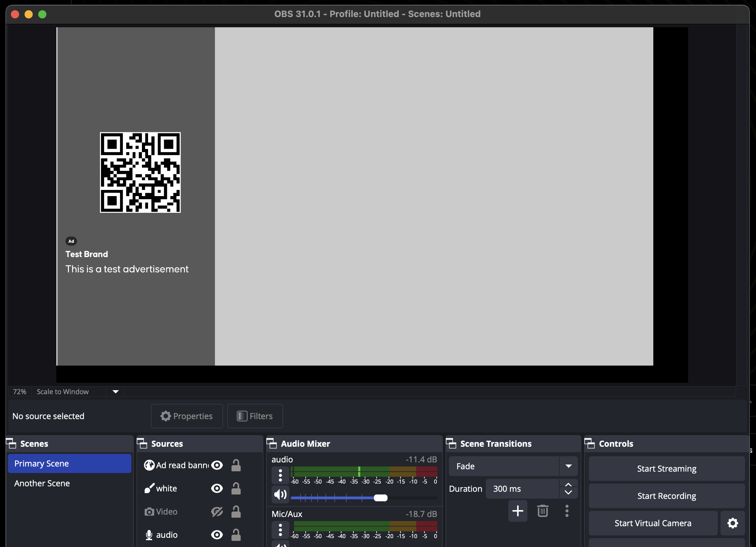
Task: Increase transition duration with up stepper
Action: pos(568,485)
